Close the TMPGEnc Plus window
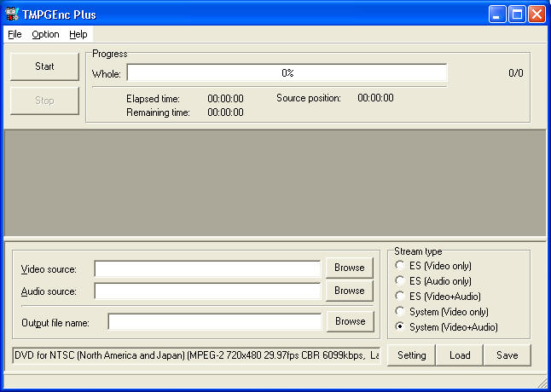 point(537,14)
